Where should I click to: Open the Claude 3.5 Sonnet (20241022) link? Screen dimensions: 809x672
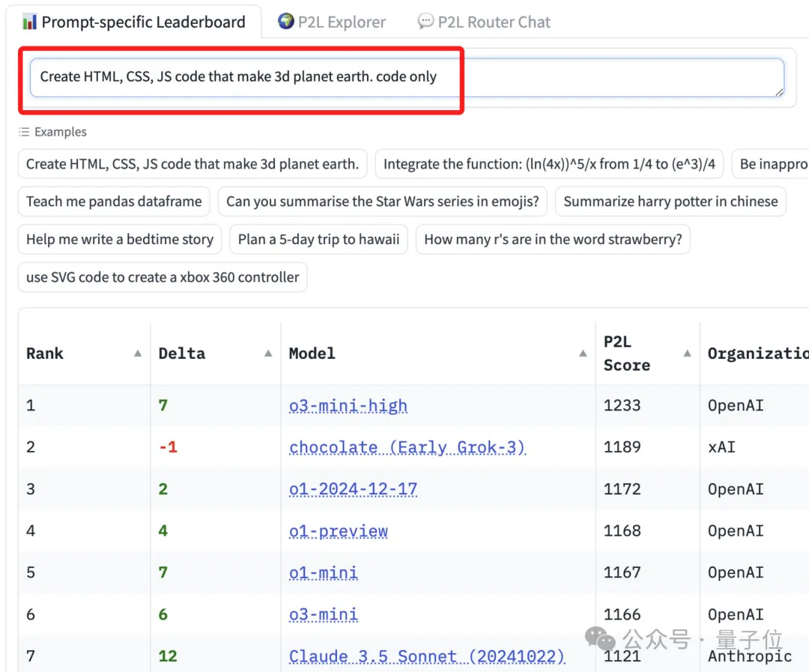427,656
